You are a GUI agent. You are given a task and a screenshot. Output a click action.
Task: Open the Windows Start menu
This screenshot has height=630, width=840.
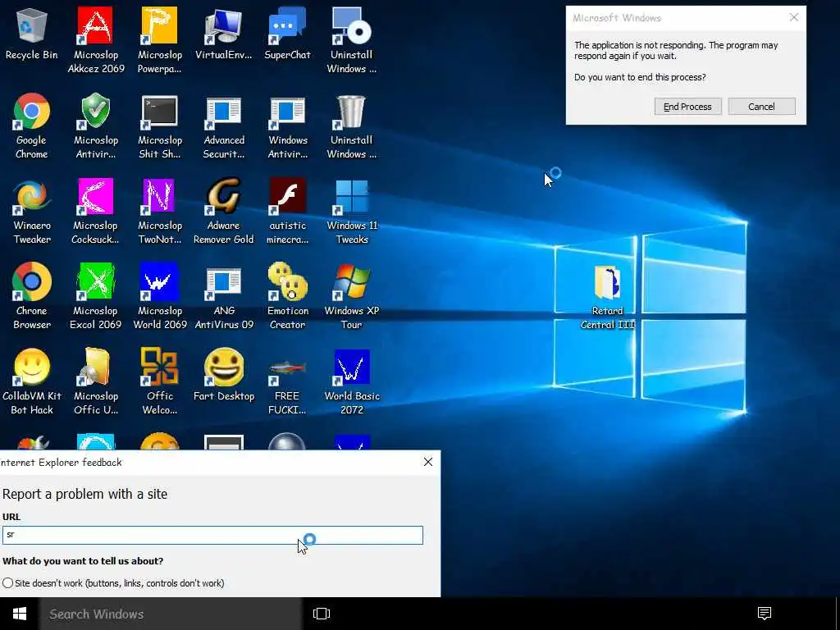[20, 614]
